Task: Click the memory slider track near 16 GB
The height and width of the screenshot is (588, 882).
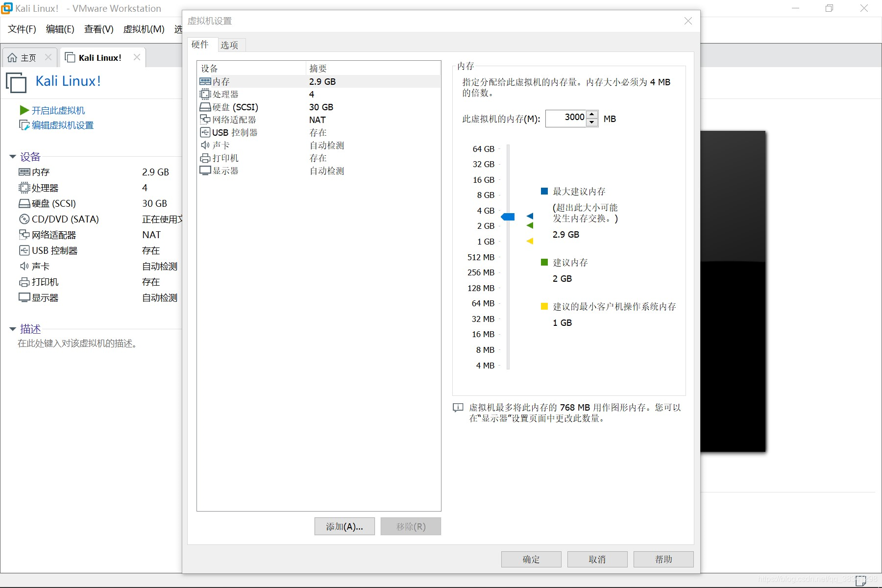Action: [x=508, y=180]
